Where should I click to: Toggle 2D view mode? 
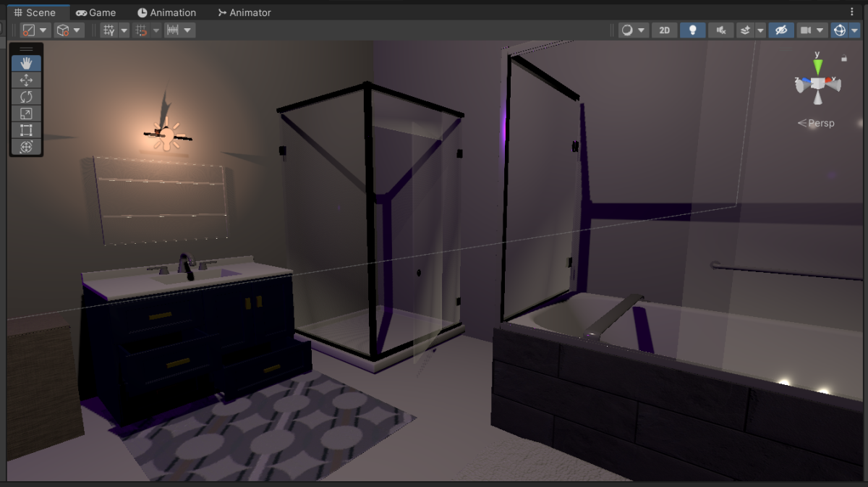pyautogui.click(x=665, y=30)
